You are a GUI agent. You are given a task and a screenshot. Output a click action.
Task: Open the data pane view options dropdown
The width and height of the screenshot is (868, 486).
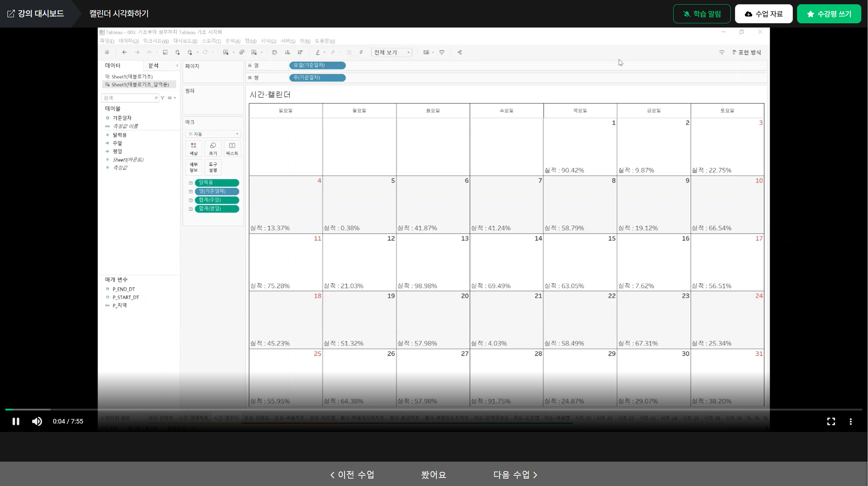click(172, 98)
